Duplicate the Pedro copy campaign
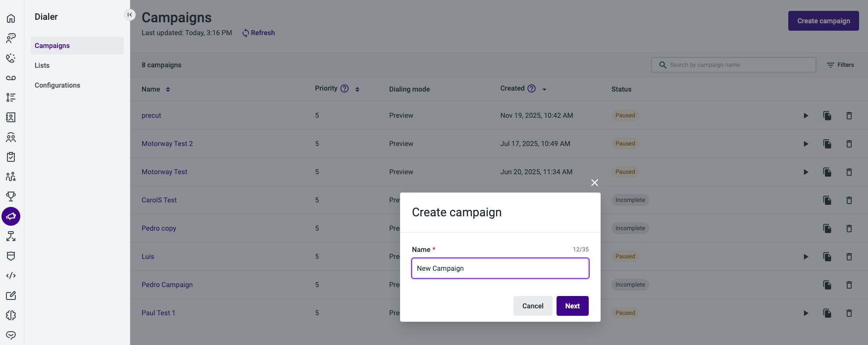The image size is (868, 345). click(827, 229)
